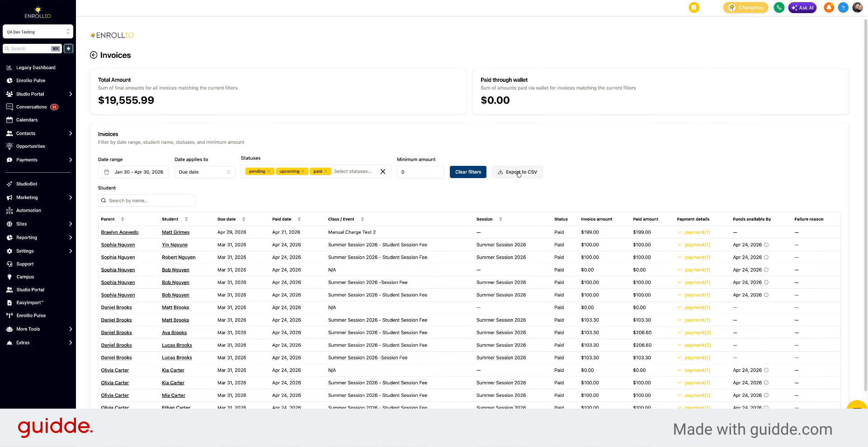Image resolution: width=868 pixels, height=447 pixels.
Task: Open the Jan 30 - Apr 30, 2026 date range picker
Action: (x=133, y=172)
